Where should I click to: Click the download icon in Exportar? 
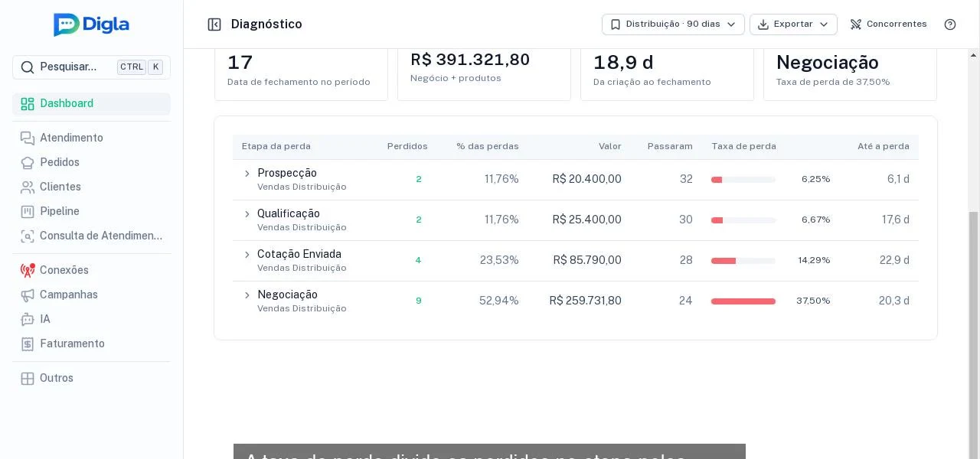763,24
